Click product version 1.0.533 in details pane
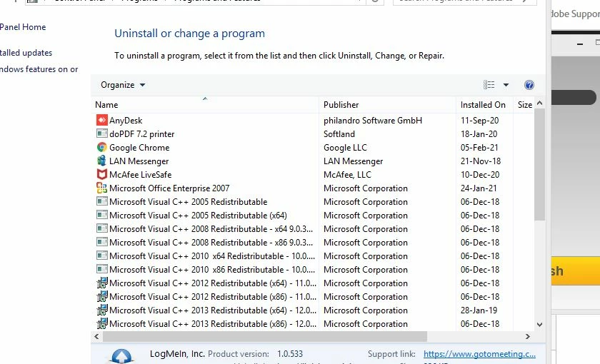Viewport: 600px width, 364px height. tap(290, 354)
